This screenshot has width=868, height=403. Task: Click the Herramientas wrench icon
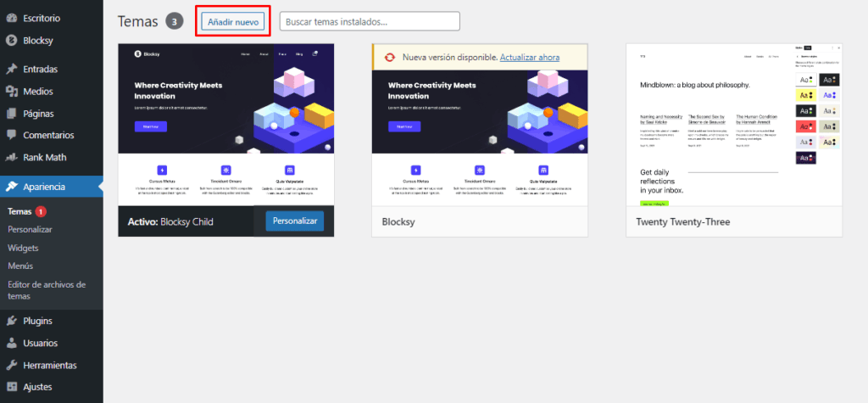pyautogui.click(x=11, y=366)
